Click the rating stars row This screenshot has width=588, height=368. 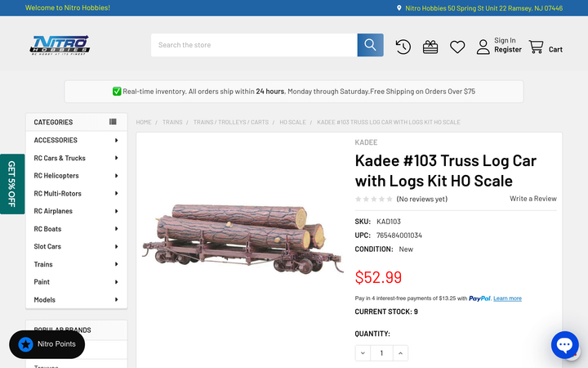[374, 199]
